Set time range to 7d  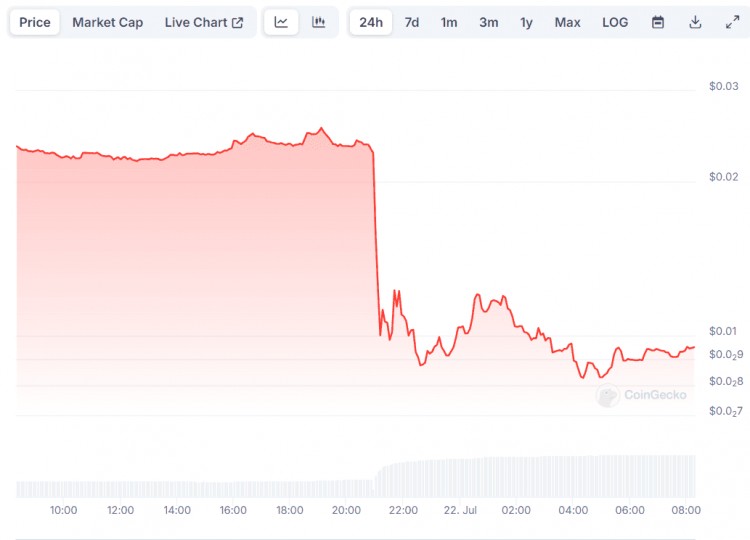tap(412, 22)
